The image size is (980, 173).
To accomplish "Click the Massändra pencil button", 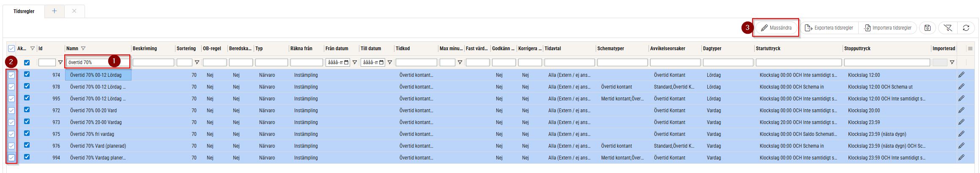I will click(x=776, y=28).
